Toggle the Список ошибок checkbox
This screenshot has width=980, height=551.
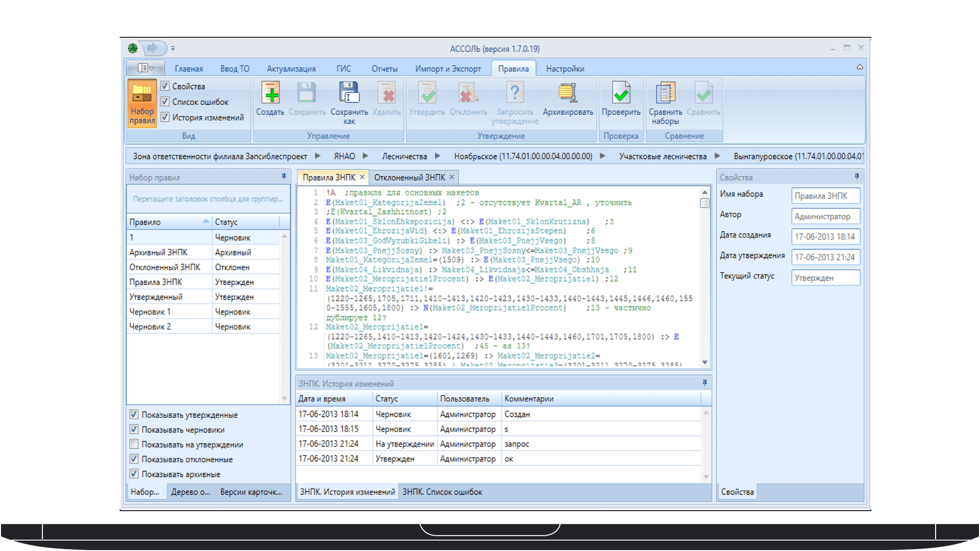[x=165, y=101]
